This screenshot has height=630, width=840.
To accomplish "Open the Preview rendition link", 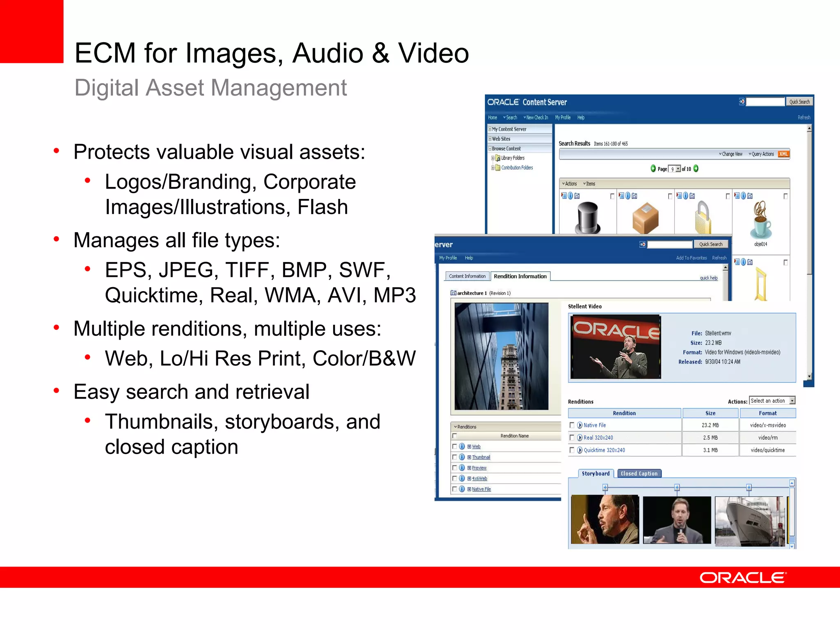I will click(479, 468).
